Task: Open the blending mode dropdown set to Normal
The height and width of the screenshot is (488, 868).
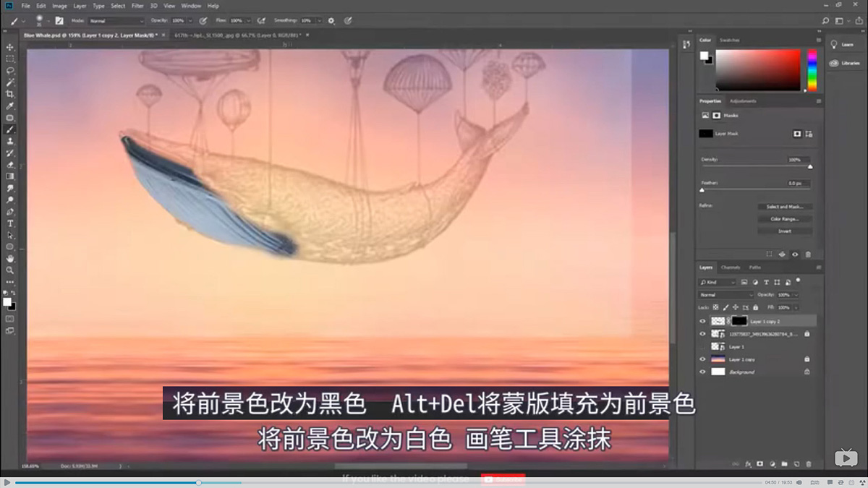Action: 726,294
